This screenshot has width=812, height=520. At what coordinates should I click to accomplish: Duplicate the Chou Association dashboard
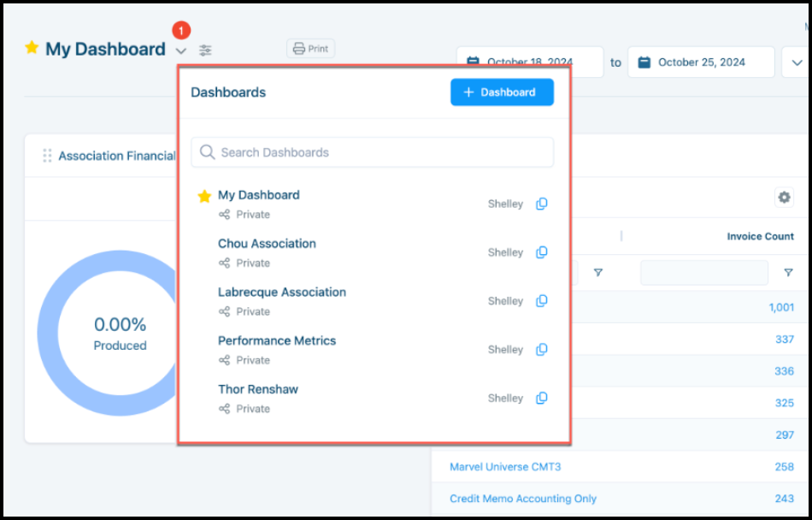click(x=541, y=253)
